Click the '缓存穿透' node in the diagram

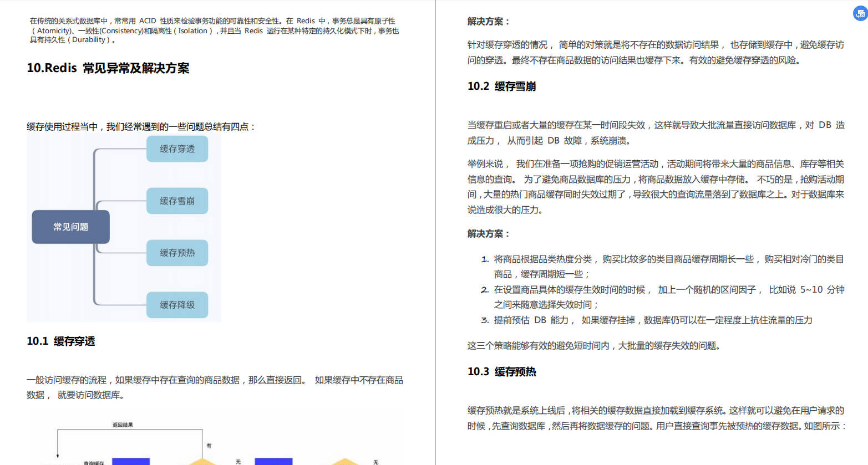[x=177, y=149]
